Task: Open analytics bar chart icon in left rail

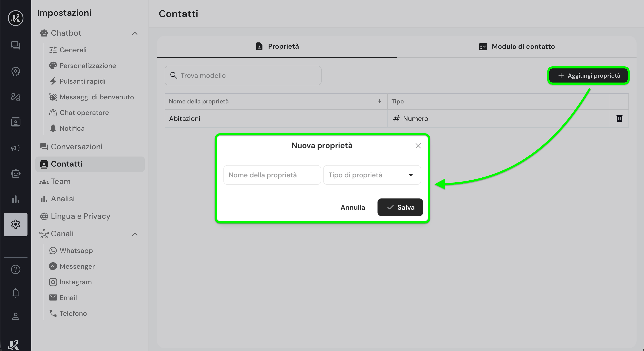Action: point(16,199)
